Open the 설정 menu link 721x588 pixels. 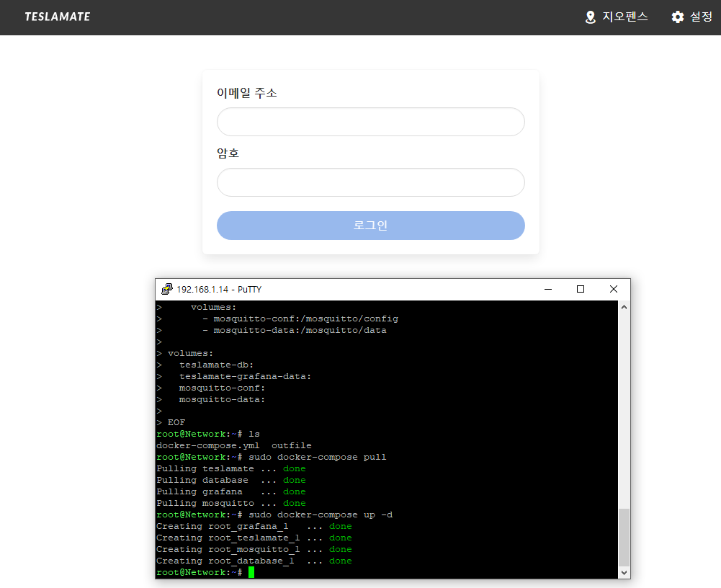tap(691, 17)
